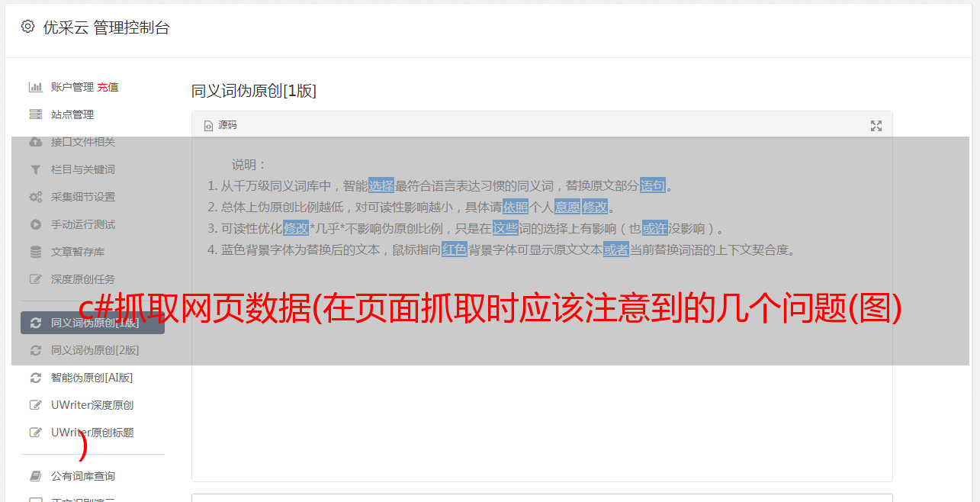Select UWriter原创标题 in sidebar
Image resolution: width=980 pixels, height=502 pixels.
tap(92, 433)
